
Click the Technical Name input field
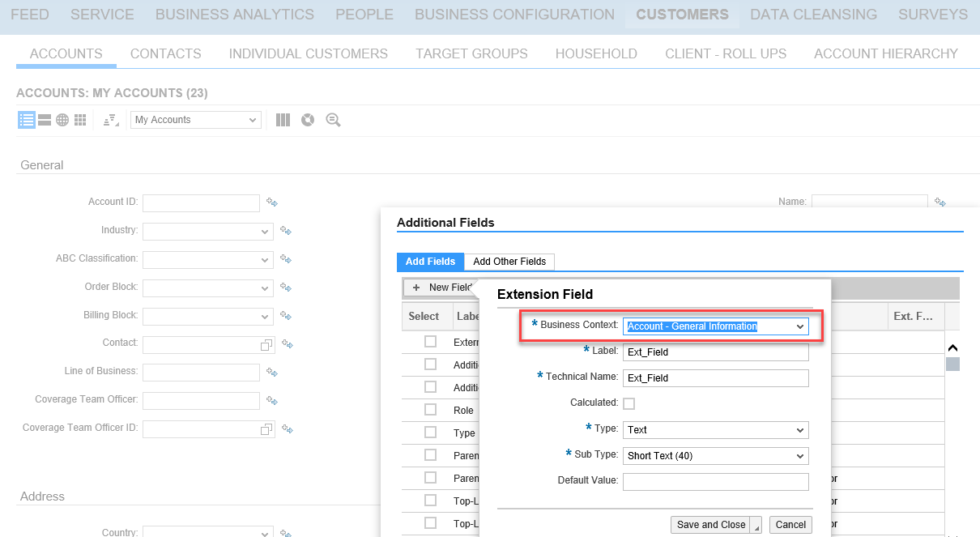click(x=716, y=378)
